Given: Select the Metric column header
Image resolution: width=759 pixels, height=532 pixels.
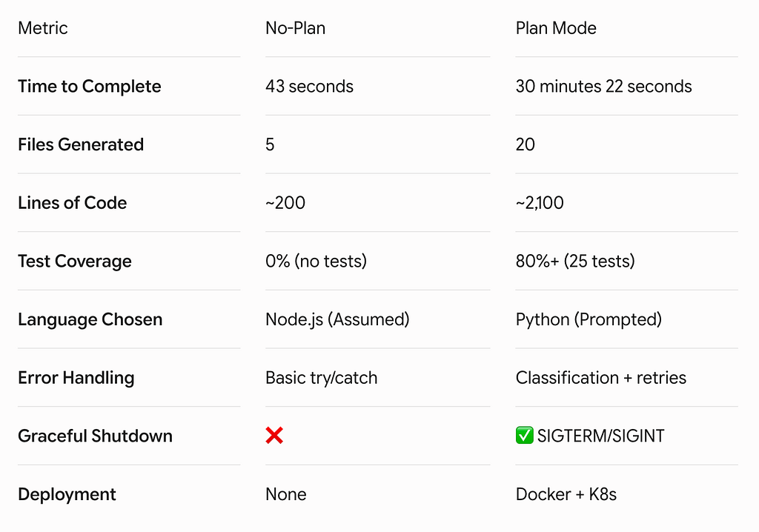Looking at the screenshot, I should tap(42, 28).
